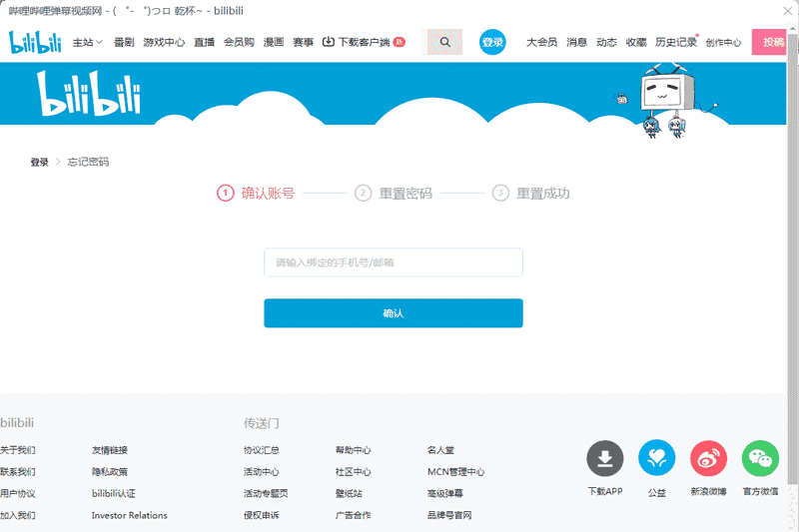
Task: Open the 赛事 section
Action: coord(304,42)
